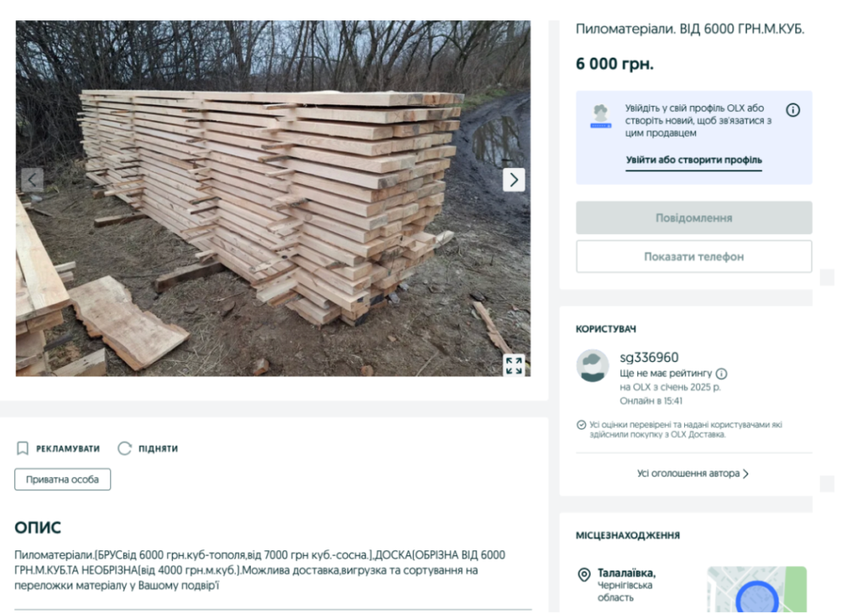The width and height of the screenshot is (868, 613).
Task: Click the info icon in login notice
Action: tap(793, 109)
